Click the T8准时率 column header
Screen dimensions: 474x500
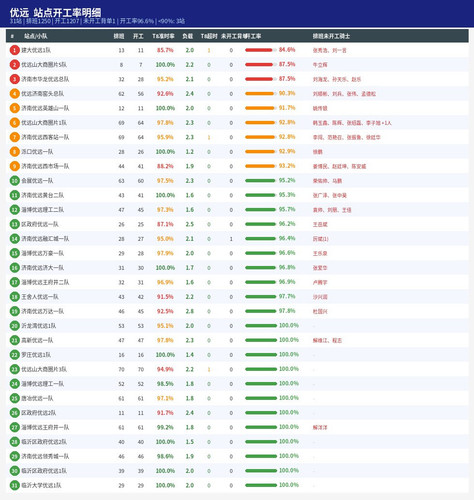tap(163, 36)
